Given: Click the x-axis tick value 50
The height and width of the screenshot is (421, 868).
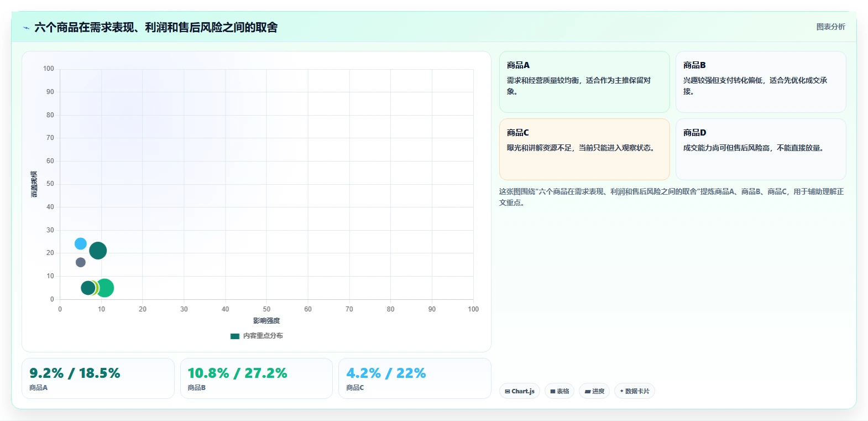Looking at the screenshot, I should point(266,309).
